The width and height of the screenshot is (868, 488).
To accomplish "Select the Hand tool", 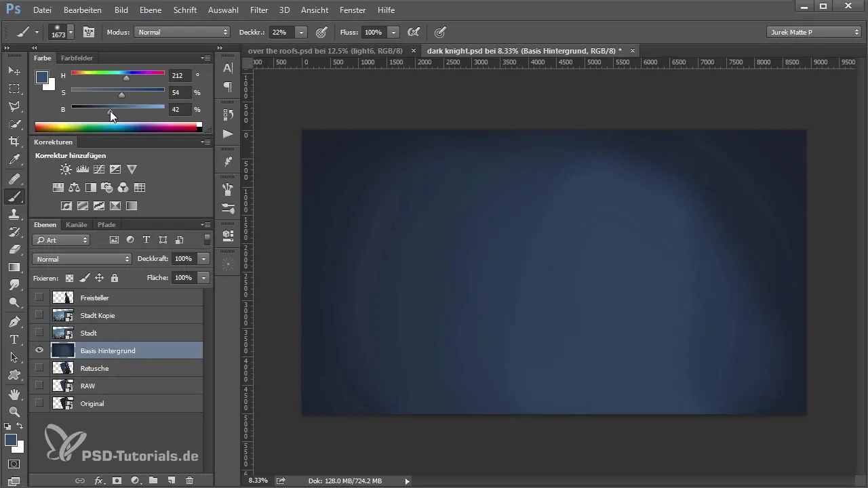I will tap(14, 394).
